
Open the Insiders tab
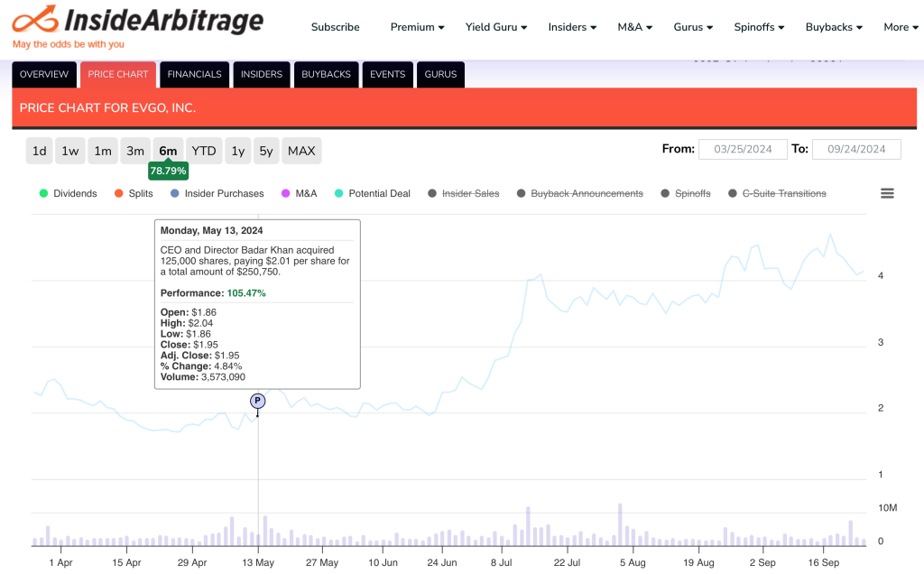click(262, 74)
